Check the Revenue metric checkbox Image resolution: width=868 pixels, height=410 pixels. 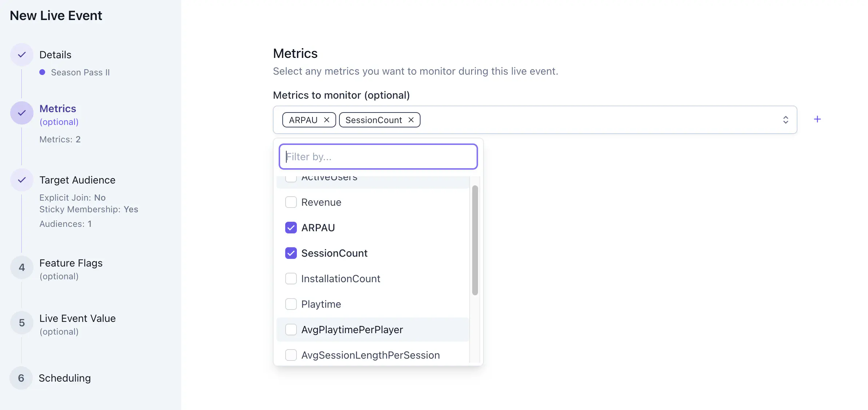click(291, 202)
